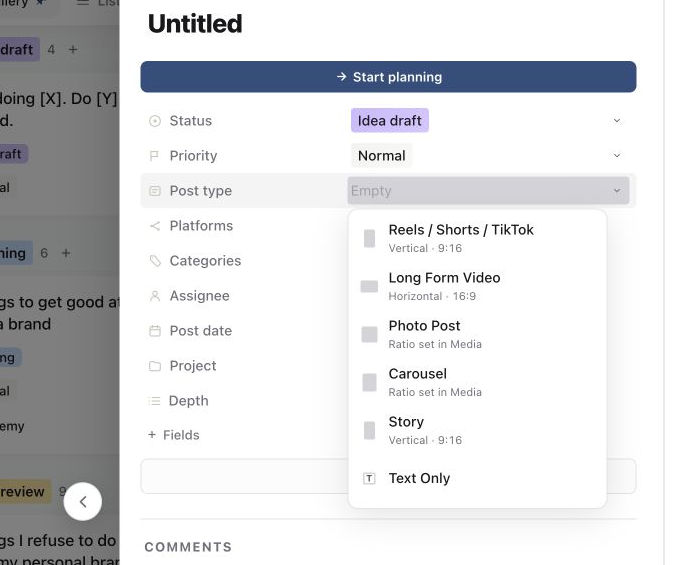Click the Status property label

(x=190, y=120)
